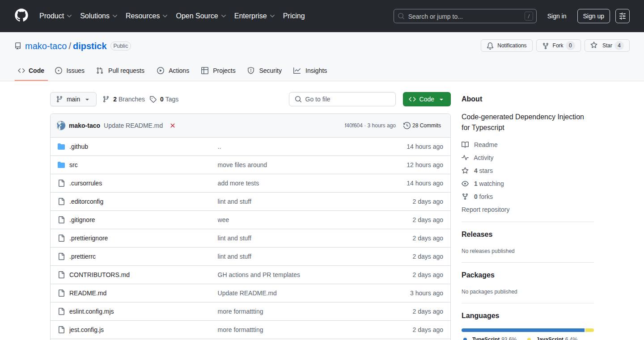Switch to the Pull requests tab

[120, 71]
